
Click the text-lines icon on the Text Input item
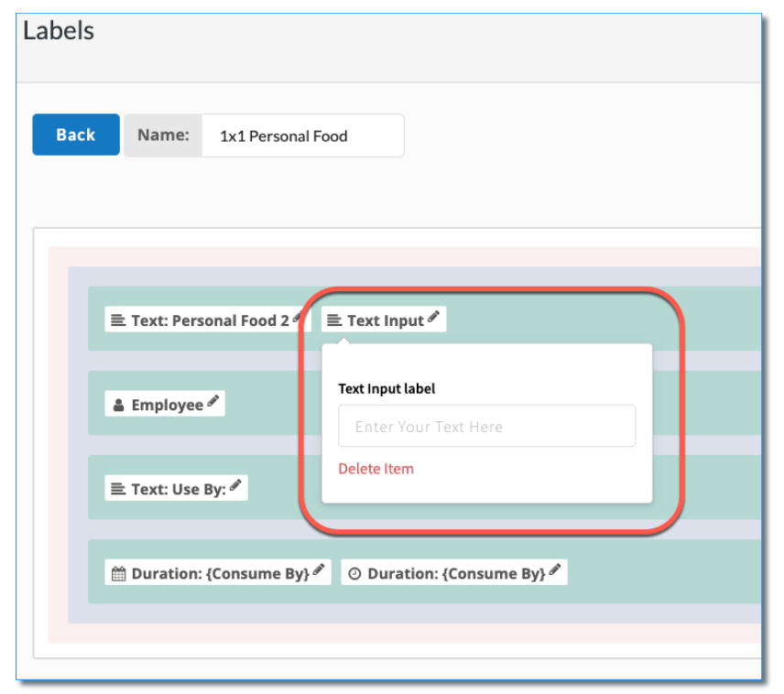(334, 320)
